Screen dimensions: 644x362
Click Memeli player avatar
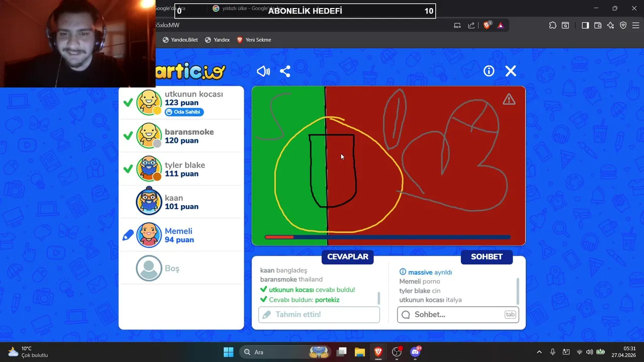[149, 235]
